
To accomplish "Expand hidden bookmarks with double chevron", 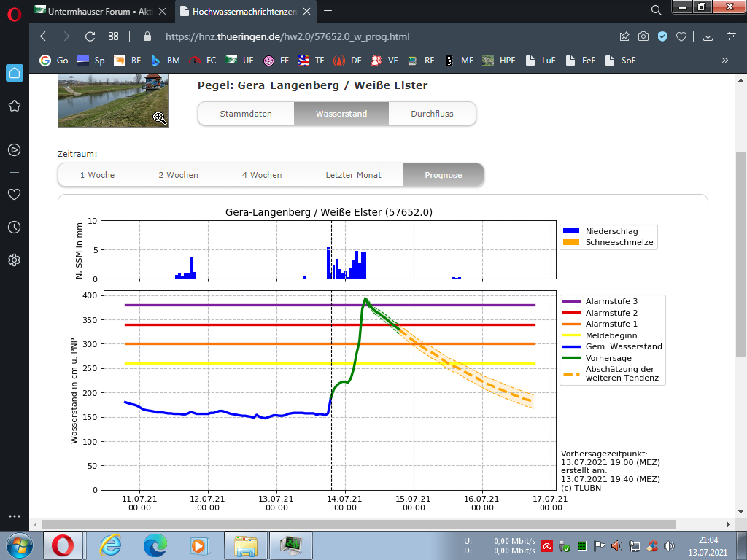I will [724, 61].
